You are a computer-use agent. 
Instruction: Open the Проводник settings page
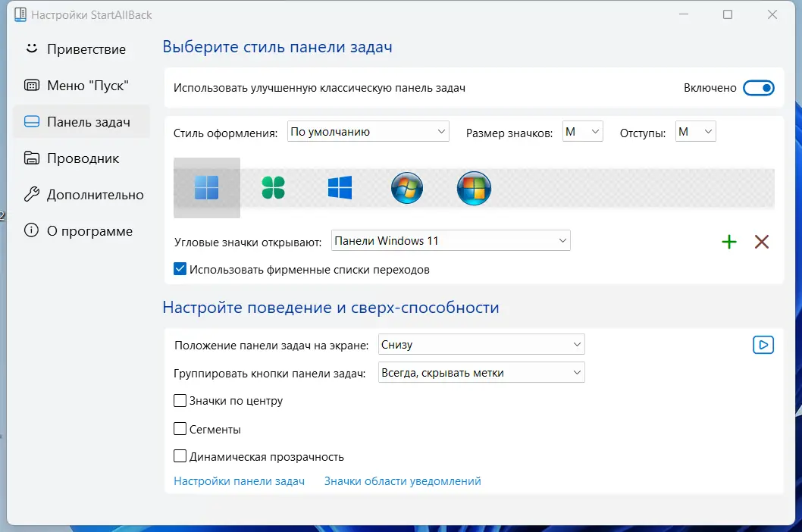pos(82,158)
